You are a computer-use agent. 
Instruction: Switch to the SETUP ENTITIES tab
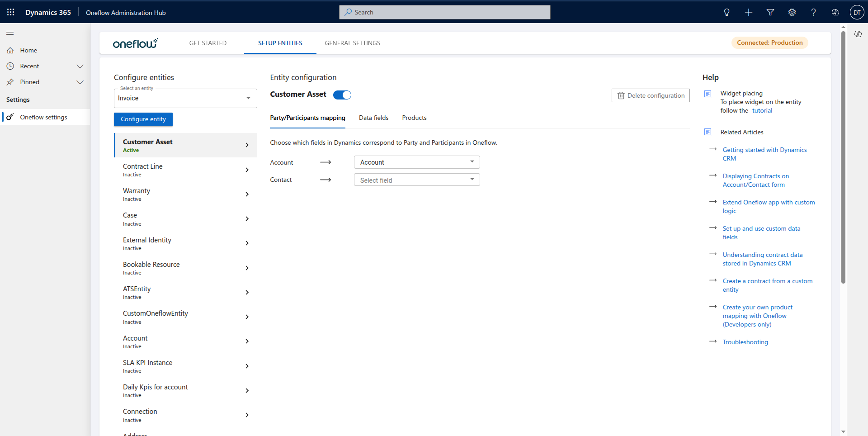(x=280, y=43)
